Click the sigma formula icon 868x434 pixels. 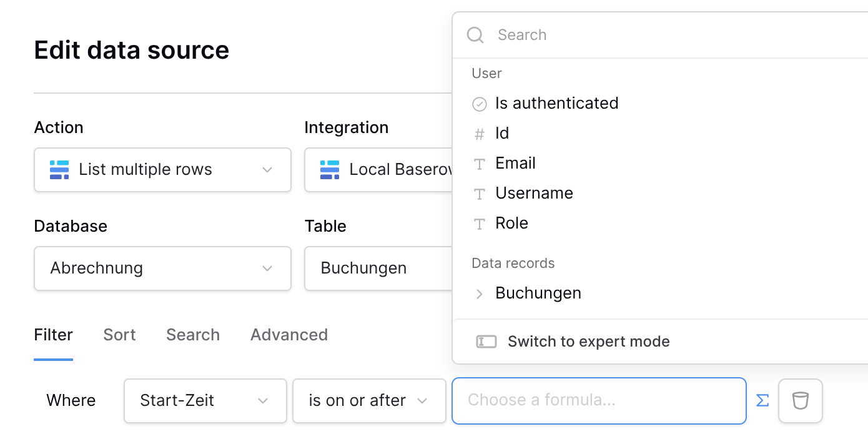pos(762,400)
